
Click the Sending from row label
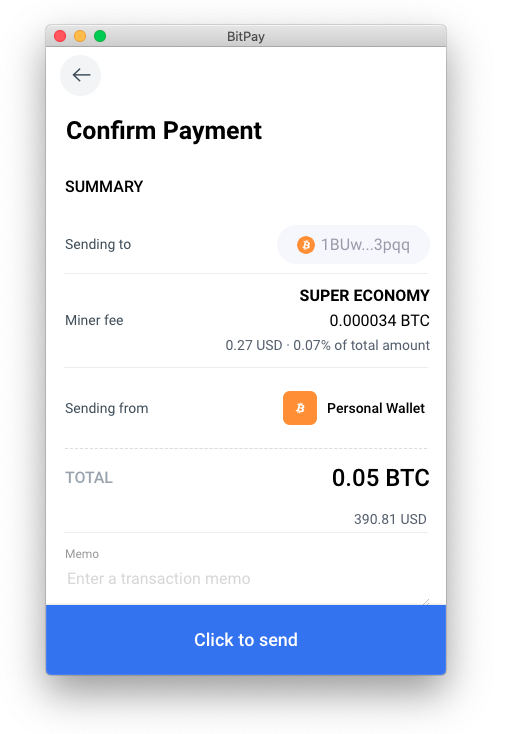pos(107,408)
